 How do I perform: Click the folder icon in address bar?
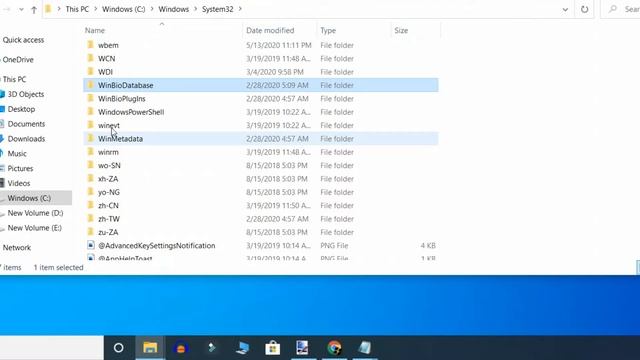pos(48,9)
